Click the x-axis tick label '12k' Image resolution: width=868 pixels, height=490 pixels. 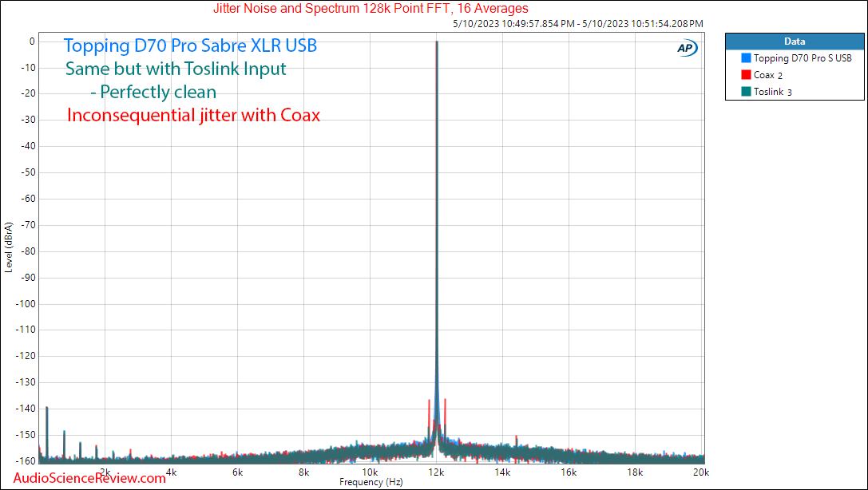coord(437,472)
